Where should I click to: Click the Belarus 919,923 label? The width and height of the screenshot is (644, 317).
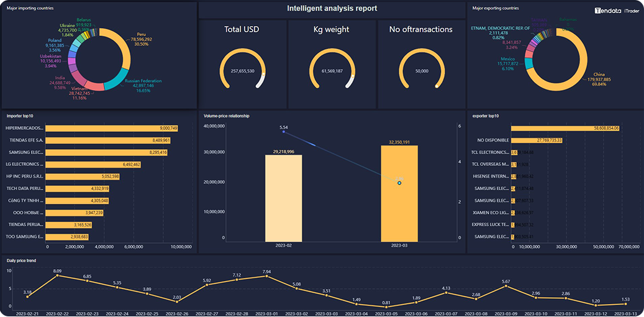[x=84, y=24]
